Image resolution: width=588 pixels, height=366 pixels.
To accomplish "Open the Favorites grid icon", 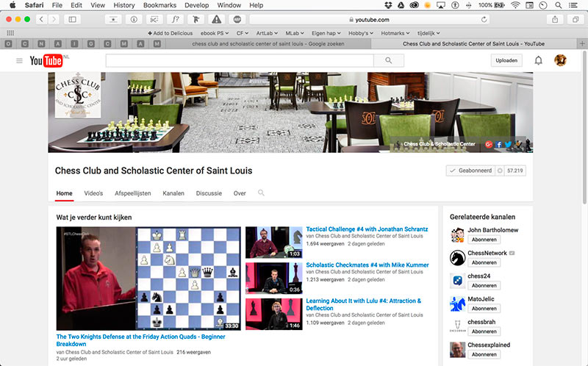I will coord(10,33).
